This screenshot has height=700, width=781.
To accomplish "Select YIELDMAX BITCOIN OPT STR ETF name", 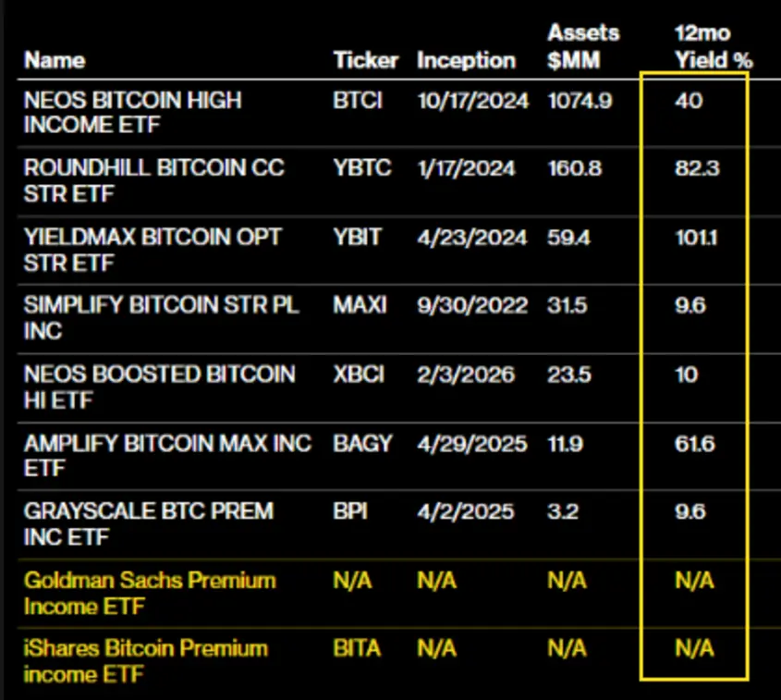I will click(x=153, y=250).
